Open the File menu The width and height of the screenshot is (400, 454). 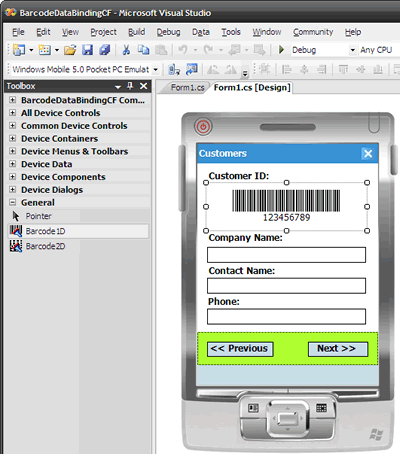click(18, 32)
